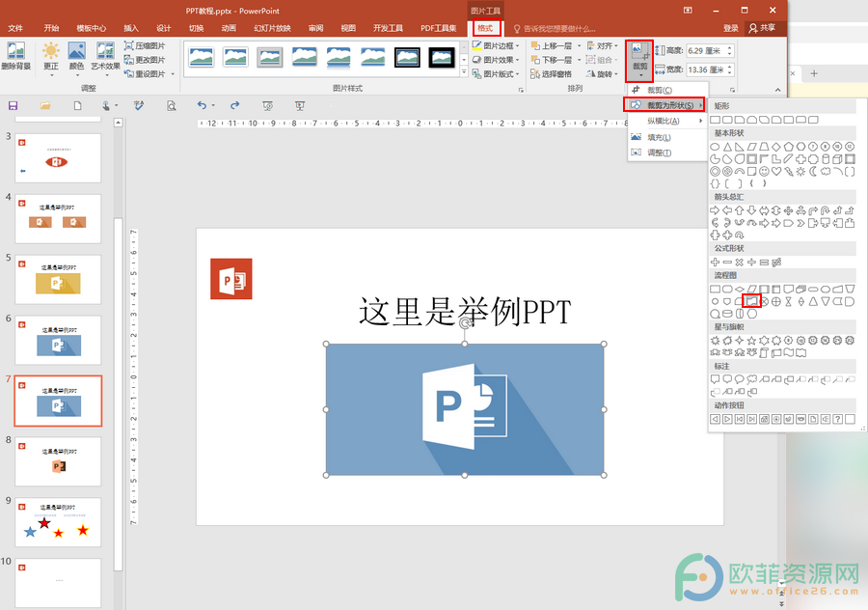Image resolution: width=868 pixels, height=610 pixels.
Task: Choose the oval shape in Basic Shapes
Action: pos(715,147)
